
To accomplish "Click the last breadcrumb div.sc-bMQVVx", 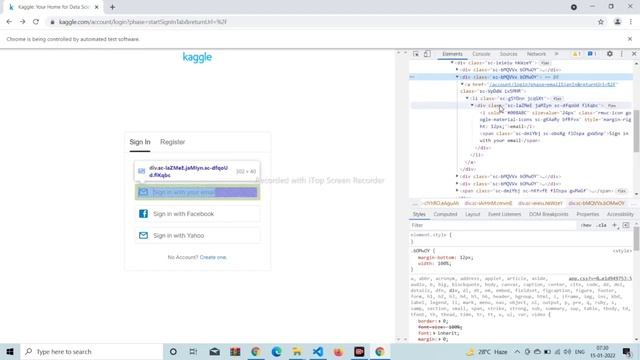I will click(x=596, y=203).
